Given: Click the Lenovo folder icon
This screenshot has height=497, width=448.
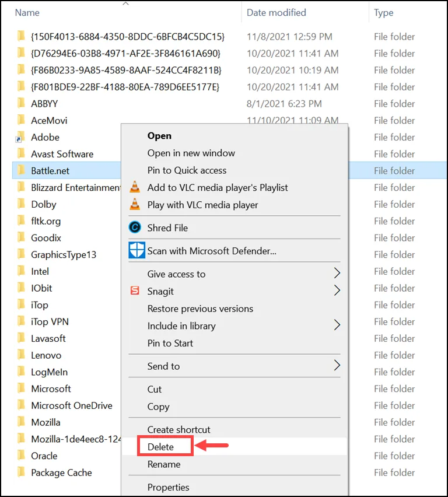Looking at the screenshot, I should [x=21, y=355].
